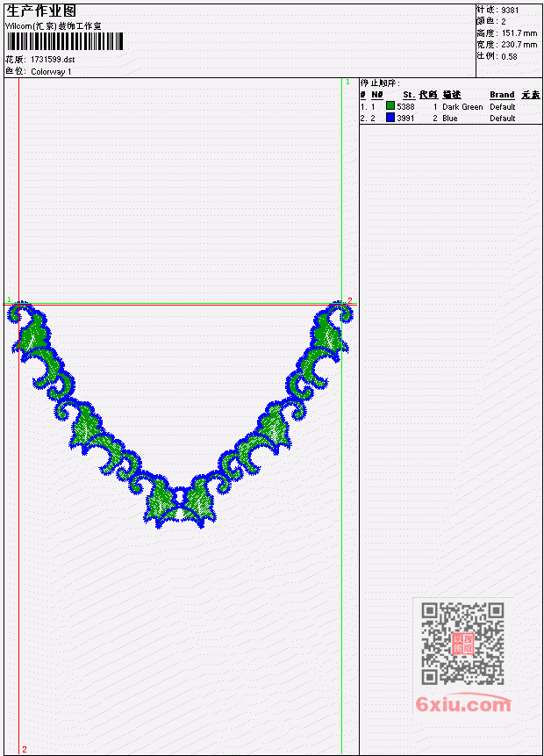Click the "Colorway 1" text
The image size is (544, 756).
pyautogui.click(x=51, y=72)
